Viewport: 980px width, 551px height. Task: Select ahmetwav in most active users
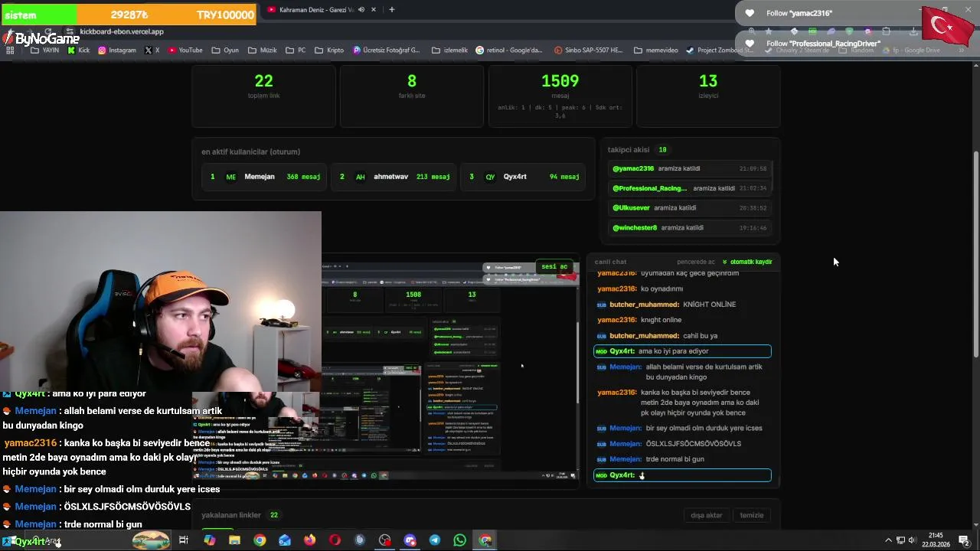click(x=395, y=177)
